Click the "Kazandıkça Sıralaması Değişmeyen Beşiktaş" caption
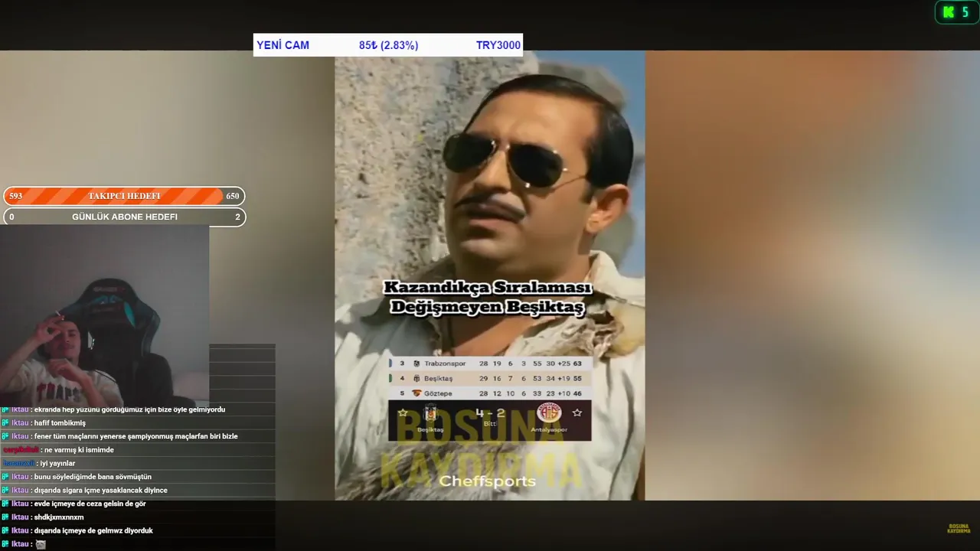Viewport: 980px width, 551px height. tap(488, 298)
